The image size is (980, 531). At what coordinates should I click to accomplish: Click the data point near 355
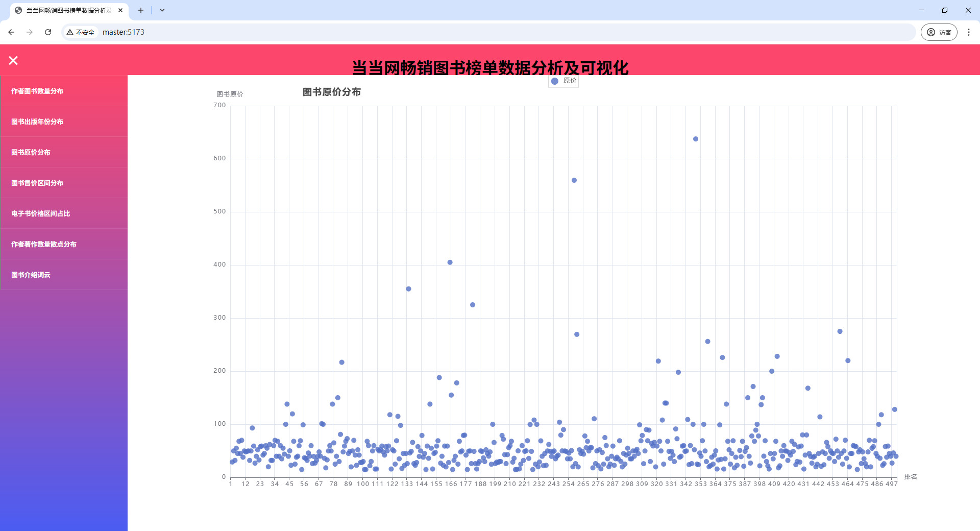[409, 289]
